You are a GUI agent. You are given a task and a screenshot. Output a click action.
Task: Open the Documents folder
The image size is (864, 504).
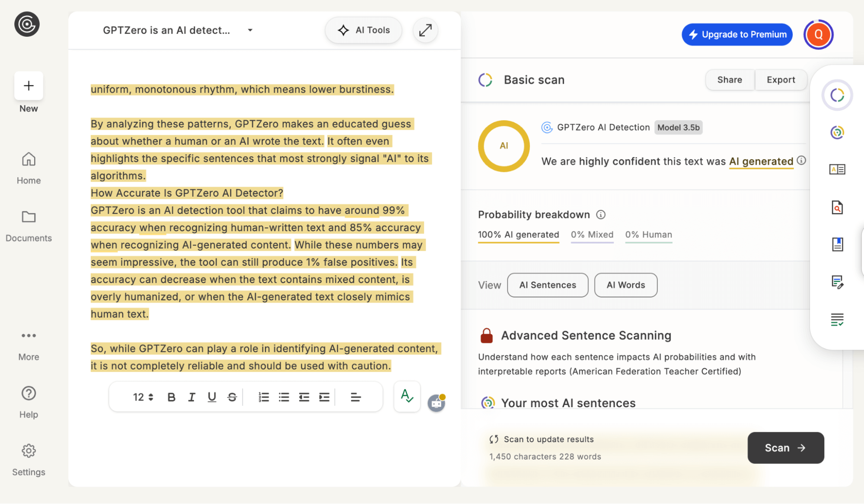click(x=29, y=226)
